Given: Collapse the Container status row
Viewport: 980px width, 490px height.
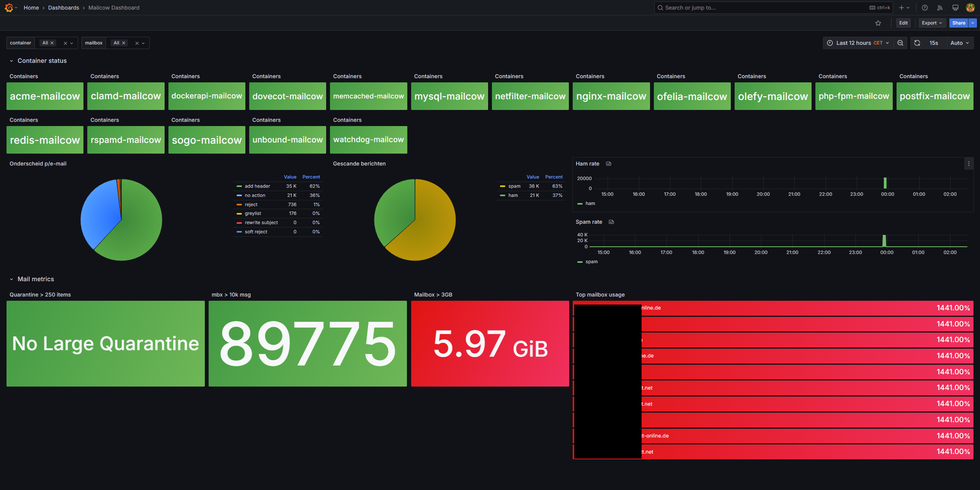Looking at the screenshot, I should tap(11, 61).
